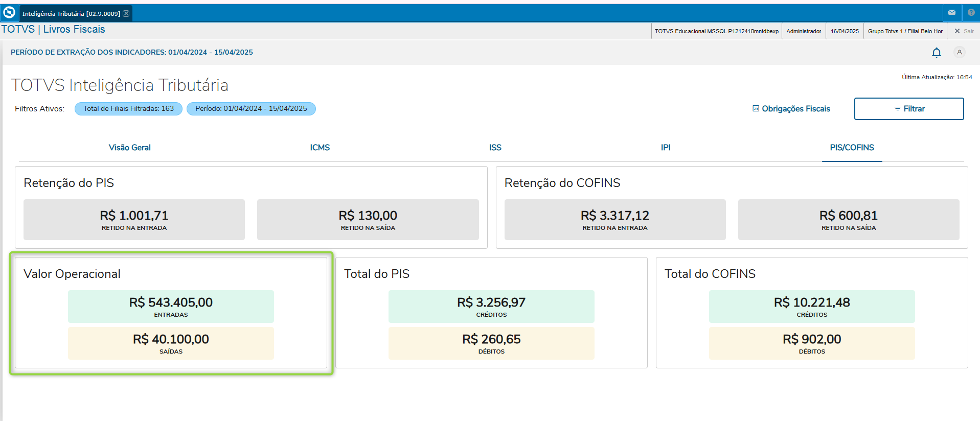The height and width of the screenshot is (421, 980).
Task: Click the R$ 40.100,00 Saídas value
Action: [x=171, y=339]
